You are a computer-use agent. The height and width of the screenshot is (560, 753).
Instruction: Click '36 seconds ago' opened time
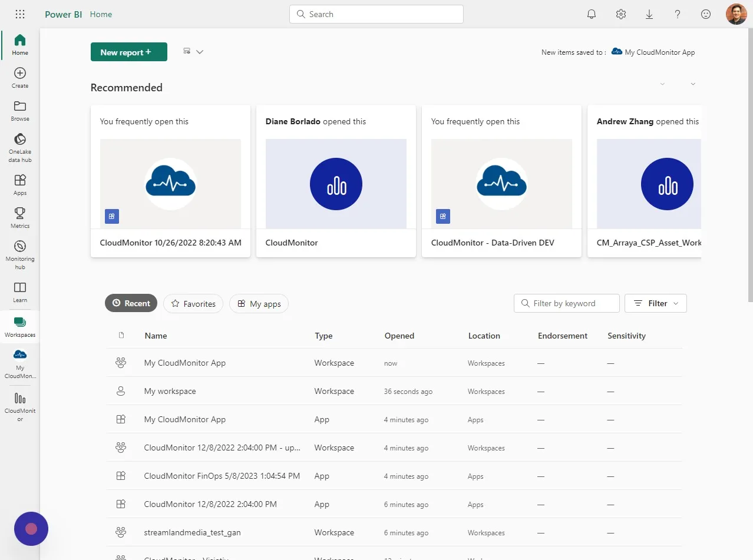[x=408, y=392]
